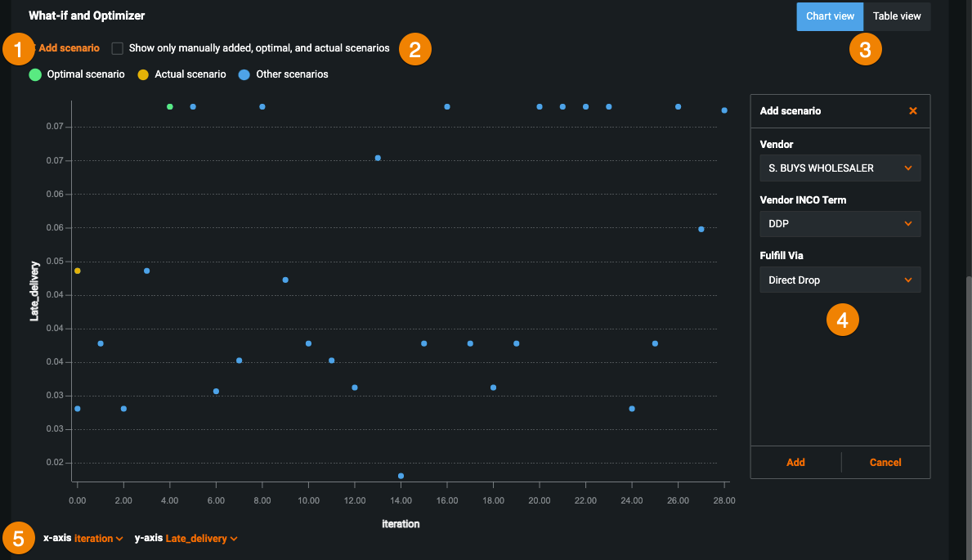The width and height of the screenshot is (972, 560).
Task: Close the Add scenario panel
Action: click(x=913, y=111)
